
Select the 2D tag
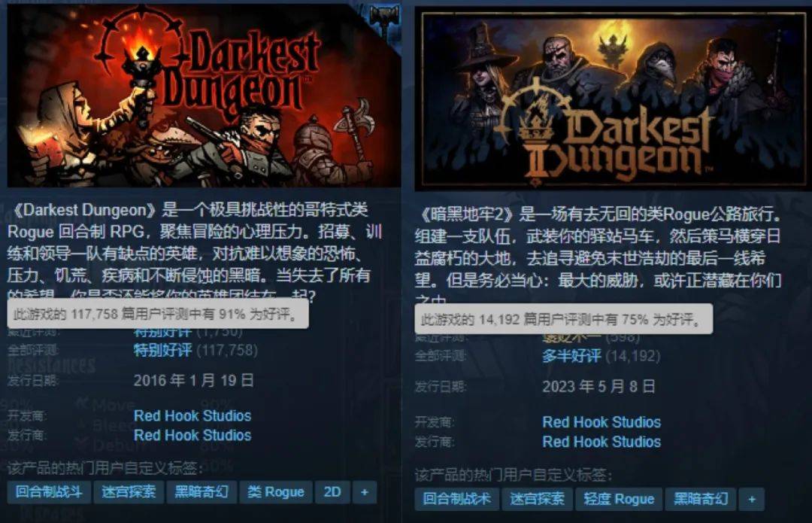tap(332, 492)
